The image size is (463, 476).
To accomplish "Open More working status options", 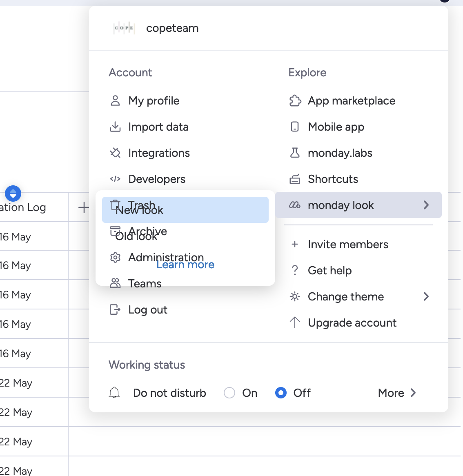I will tap(397, 393).
